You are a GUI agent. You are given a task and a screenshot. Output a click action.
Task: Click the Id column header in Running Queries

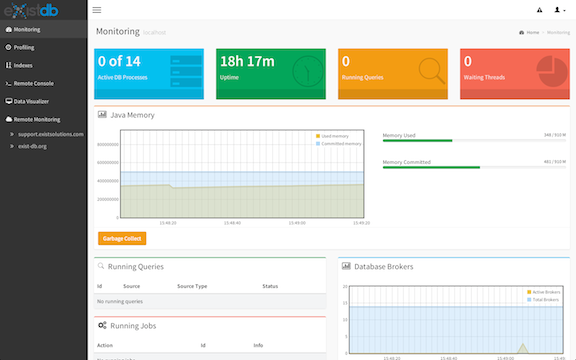tap(99, 286)
